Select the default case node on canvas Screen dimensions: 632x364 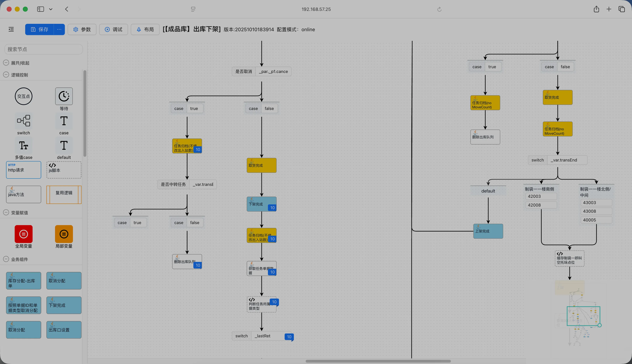pos(488,191)
